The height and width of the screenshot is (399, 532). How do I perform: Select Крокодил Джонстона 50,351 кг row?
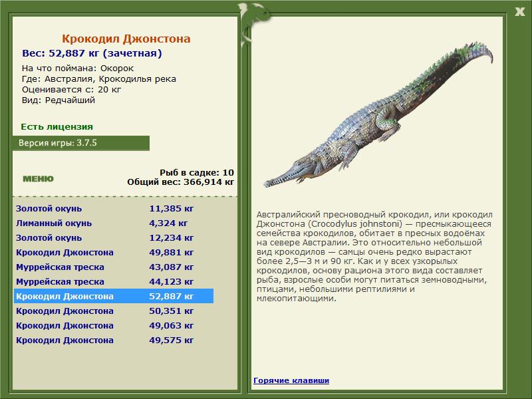point(114,311)
